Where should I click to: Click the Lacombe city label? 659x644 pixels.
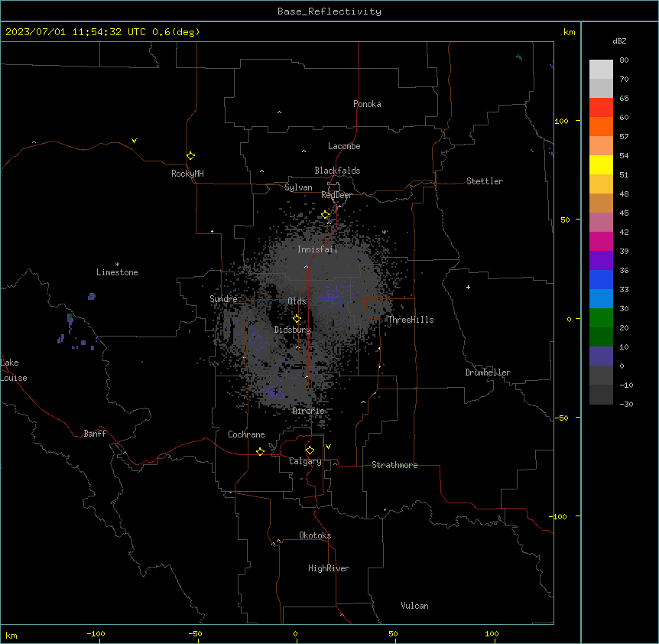pyautogui.click(x=344, y=146)
